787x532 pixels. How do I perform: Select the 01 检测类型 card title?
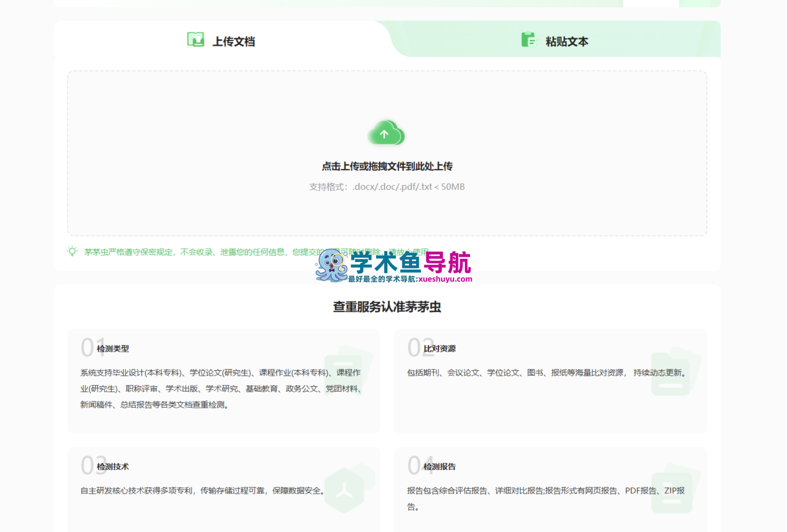(x=113, y=348)
